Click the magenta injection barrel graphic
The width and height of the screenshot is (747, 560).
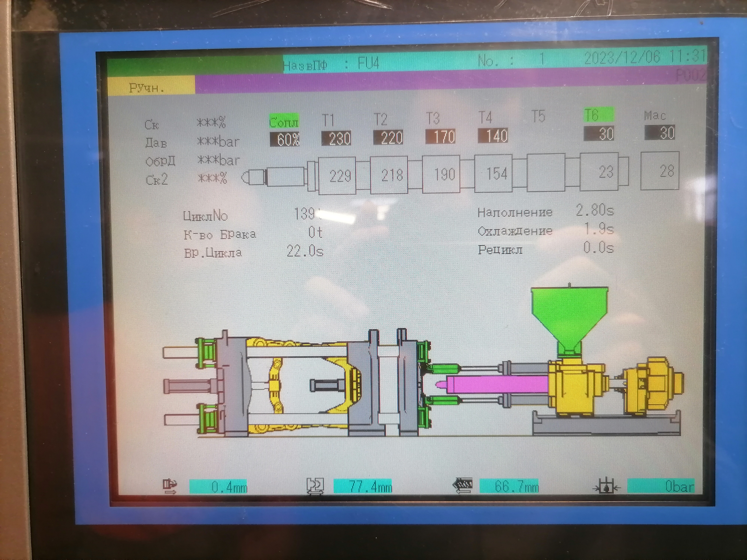(x=496, y=385)
